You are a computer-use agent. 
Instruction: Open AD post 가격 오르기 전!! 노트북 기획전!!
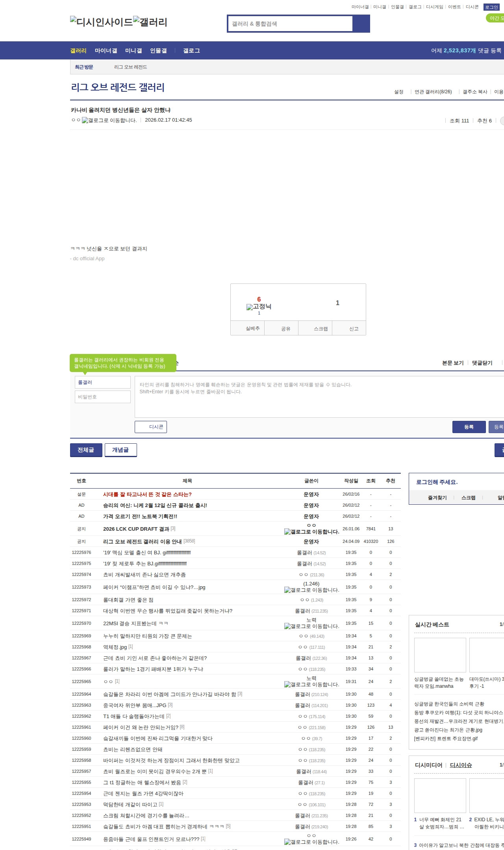[x=140, y=517]
